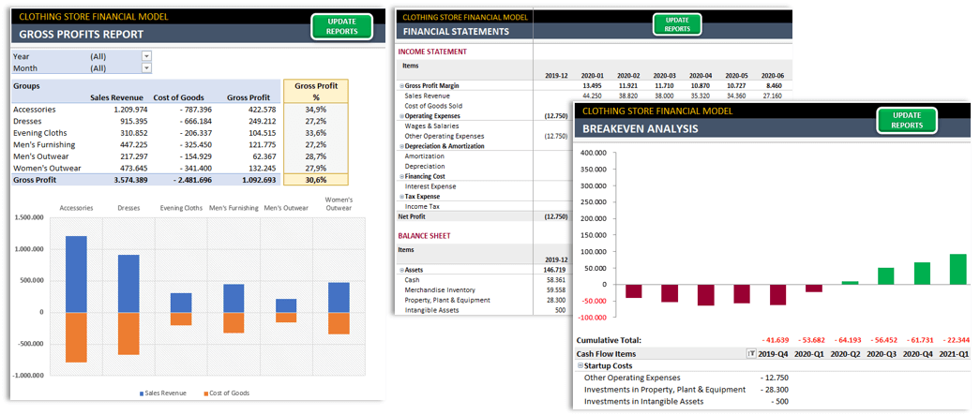Select the Accessories row label

[35, 110]
